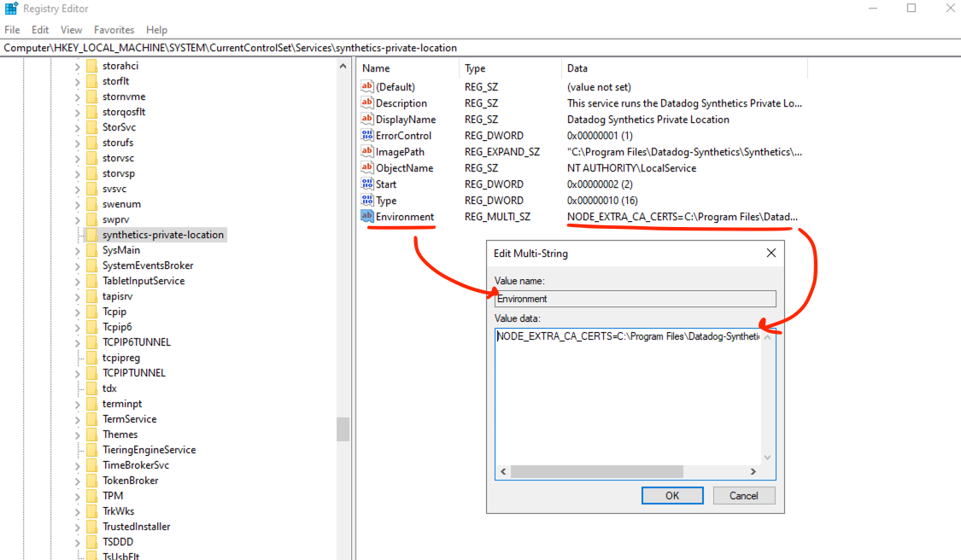This screenshot has height=560, width=961.
Task: Click the synthetics-private-location folder icon
Action: click(x=91, y=235)
